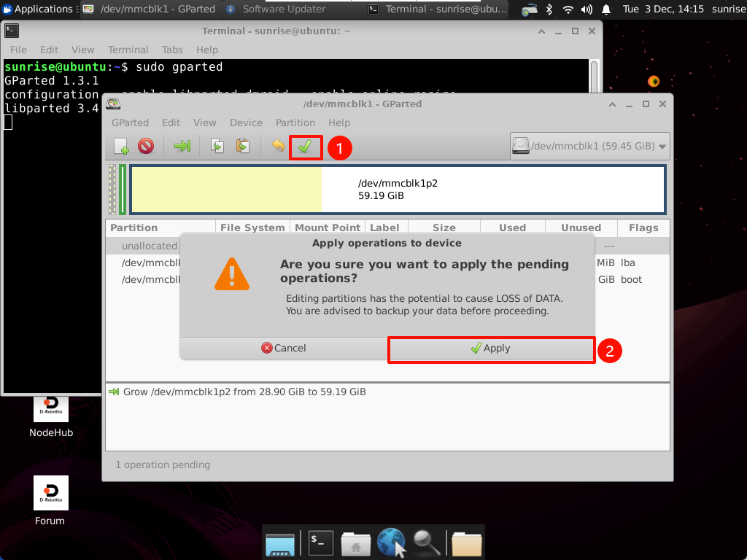Select the NodeHub desktop icon
Screen dimensions: 747x560
(51, 417)
